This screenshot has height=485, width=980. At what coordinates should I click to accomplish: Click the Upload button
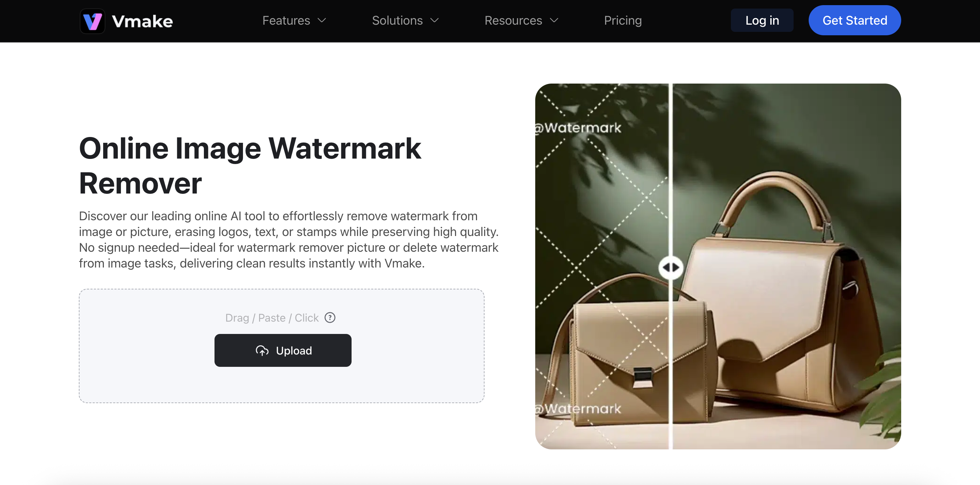tap(283, 350)
